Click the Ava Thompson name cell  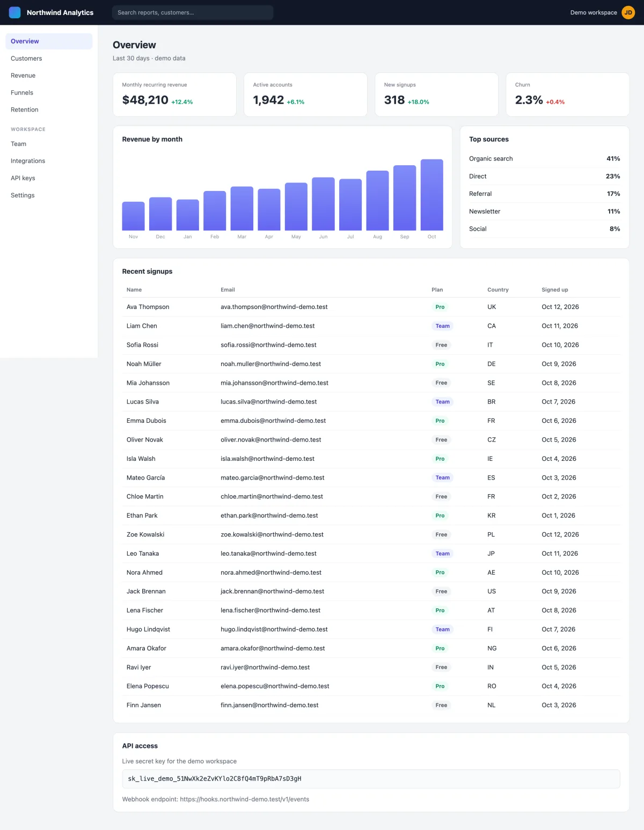[148, 307]
